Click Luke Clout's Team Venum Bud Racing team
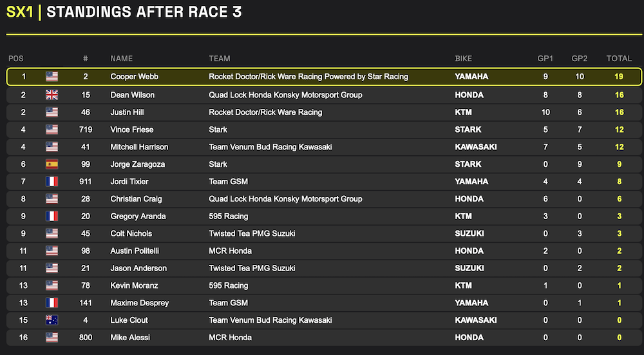The width and height of the screenshot is (644, 355). pyautogui.click(x=270, y=320)
